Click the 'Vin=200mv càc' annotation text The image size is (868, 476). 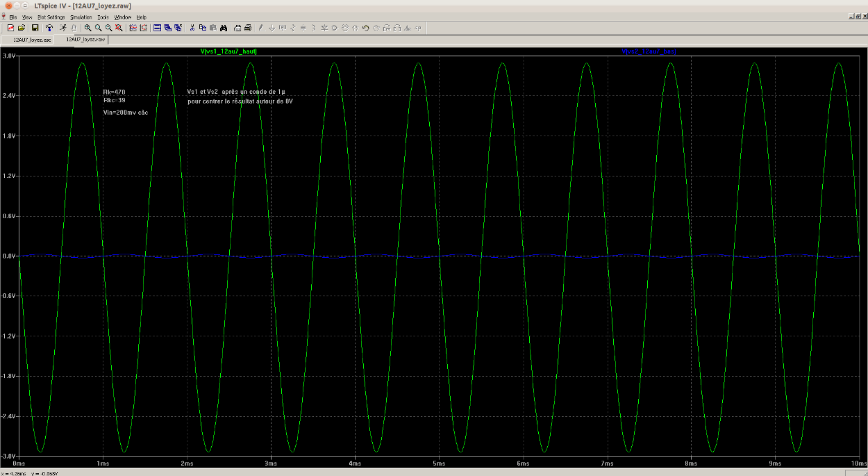tap(126, 111)
